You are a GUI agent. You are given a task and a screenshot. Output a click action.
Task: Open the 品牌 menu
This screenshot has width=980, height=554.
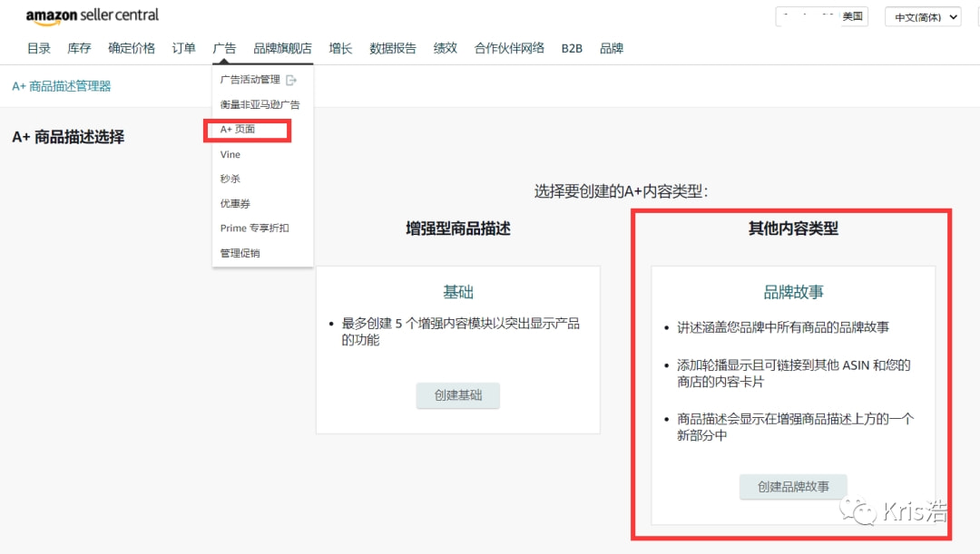click(612, 48)
